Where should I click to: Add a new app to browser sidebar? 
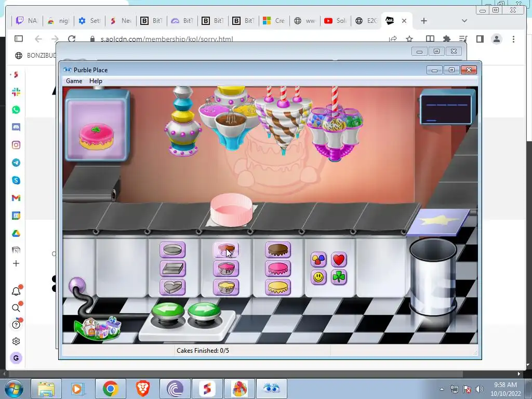click(16, 263)
